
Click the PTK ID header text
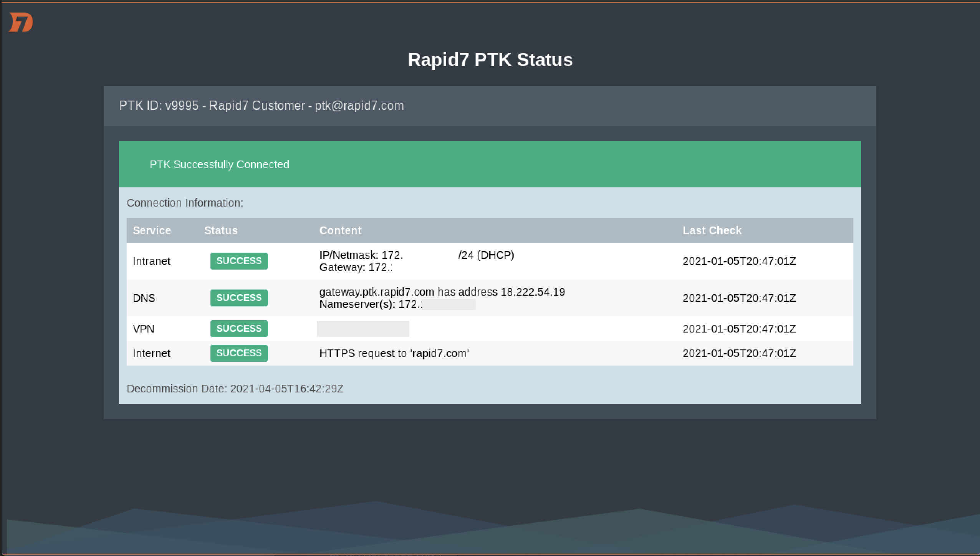pyautogui.click(x=261, y=106)
